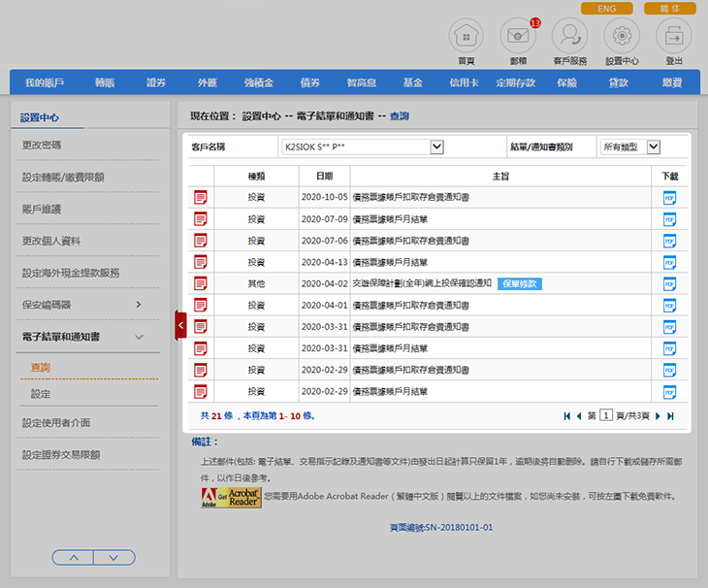Open customer service icon

(x=569, y=37)
